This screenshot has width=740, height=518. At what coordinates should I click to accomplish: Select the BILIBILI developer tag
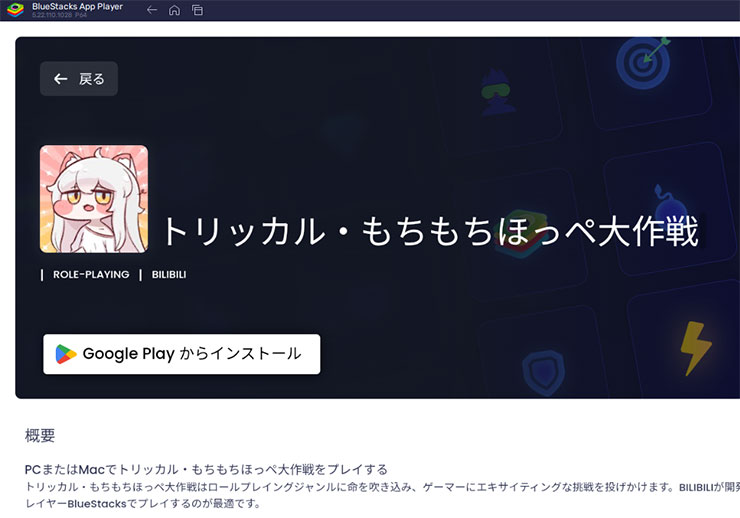(x=169, y=274)
